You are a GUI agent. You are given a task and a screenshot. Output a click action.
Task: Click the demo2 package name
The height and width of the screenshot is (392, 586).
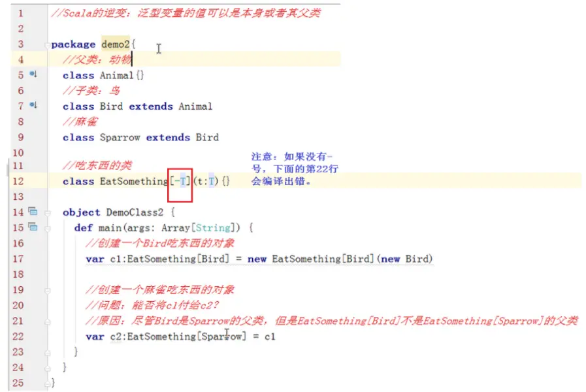pyautogui.click(x=116, y=44)
